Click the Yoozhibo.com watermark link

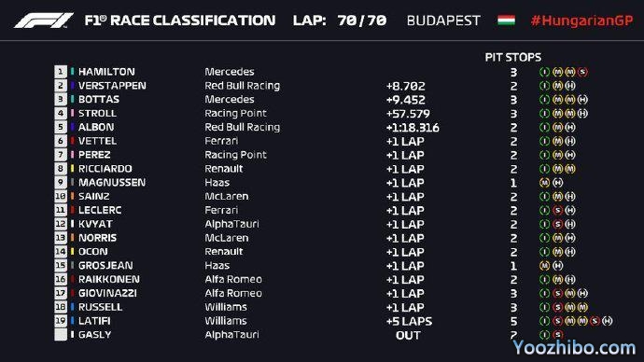point(574,348)
